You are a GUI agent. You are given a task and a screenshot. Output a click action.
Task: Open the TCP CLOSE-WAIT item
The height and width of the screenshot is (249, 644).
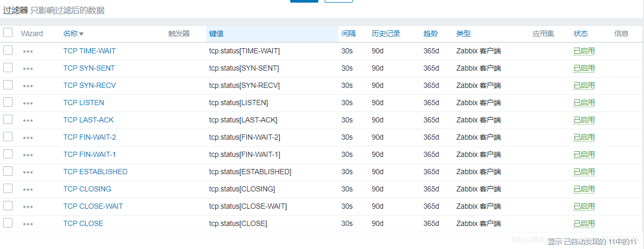93,206
